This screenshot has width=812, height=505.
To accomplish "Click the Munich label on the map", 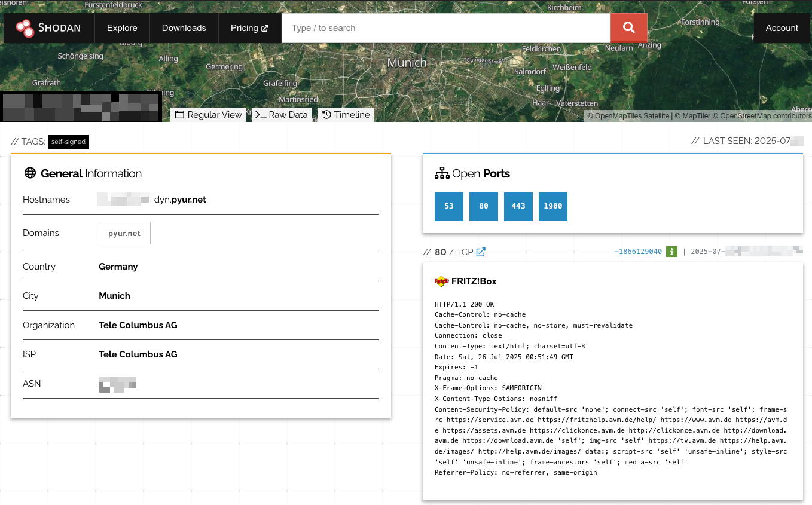I will (407, 63).
